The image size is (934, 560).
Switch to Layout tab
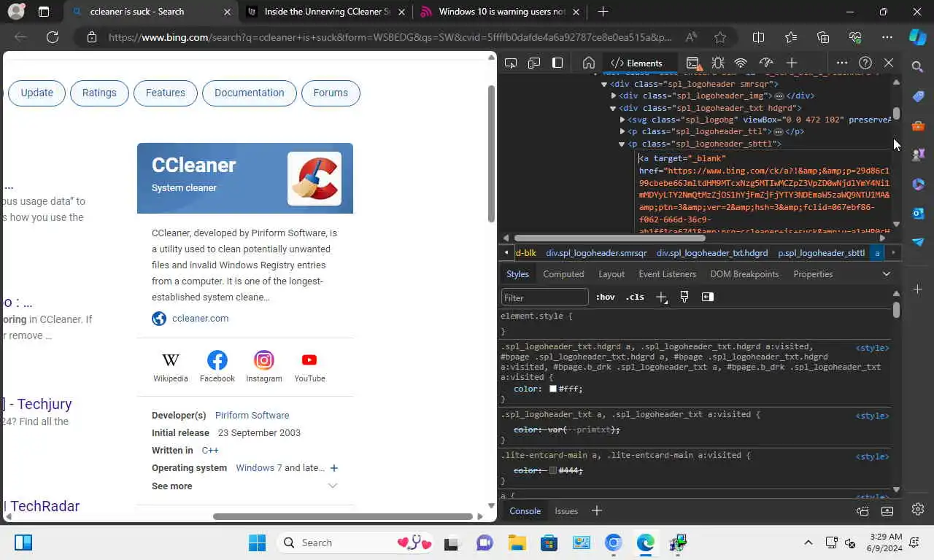click(x=611, y=274)
